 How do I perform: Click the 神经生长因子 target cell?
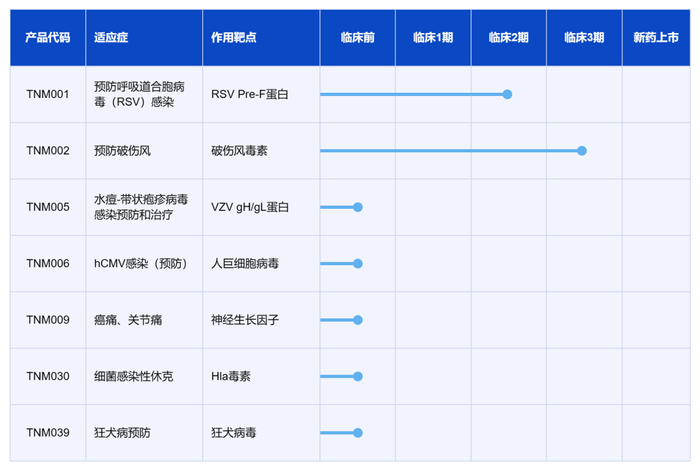[261, 320]
